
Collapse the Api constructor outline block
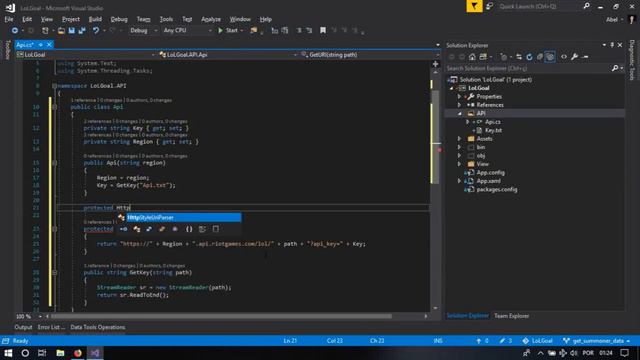pyautogui.click(x=54, y=163)
